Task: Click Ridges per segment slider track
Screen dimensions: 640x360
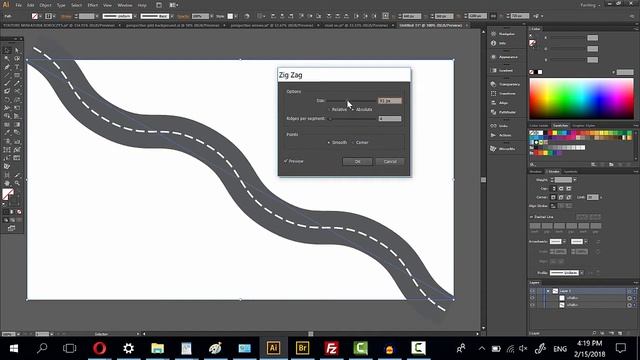Action: (352, 119)
